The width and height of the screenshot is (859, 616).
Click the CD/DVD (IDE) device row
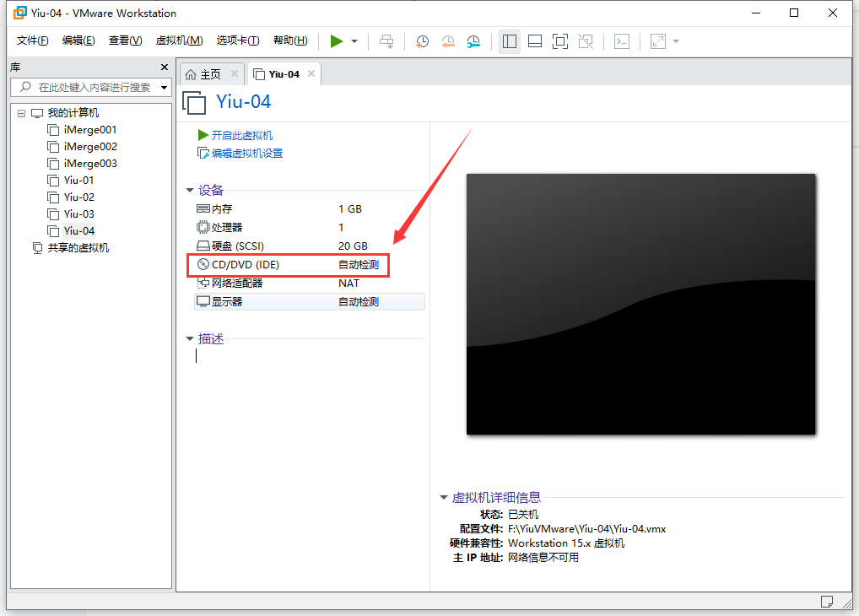[310, 265]
